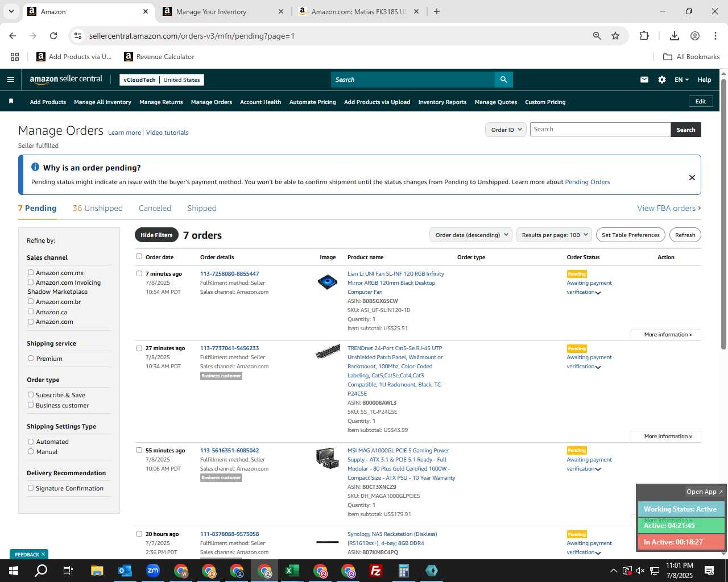Click the MSI power supply product image
This screenshot has height=582, width=728.
click(328, 458)
